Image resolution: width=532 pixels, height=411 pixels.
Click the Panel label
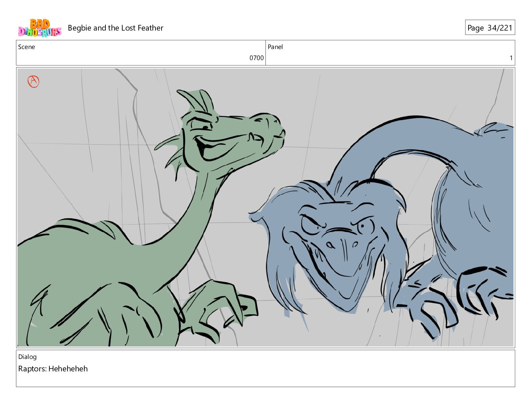pyautogui.click(x=275, y=47)
